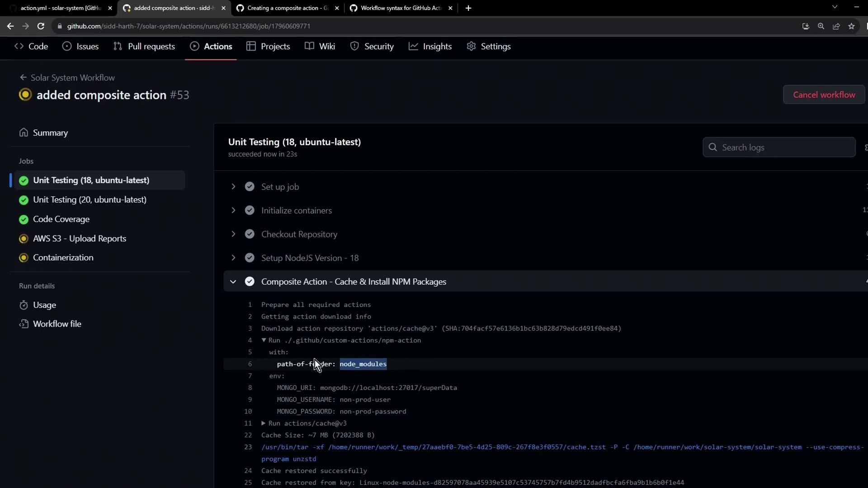
Task: Expand 'Run actions/cache@v3' log group
Action: pos(264,423)
